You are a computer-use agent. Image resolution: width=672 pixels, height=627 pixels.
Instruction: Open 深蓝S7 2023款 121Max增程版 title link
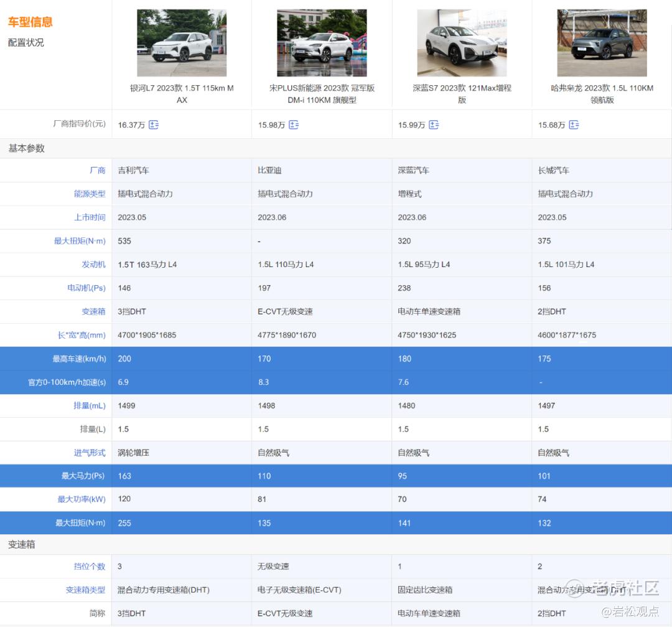click(x=462, y=94)
